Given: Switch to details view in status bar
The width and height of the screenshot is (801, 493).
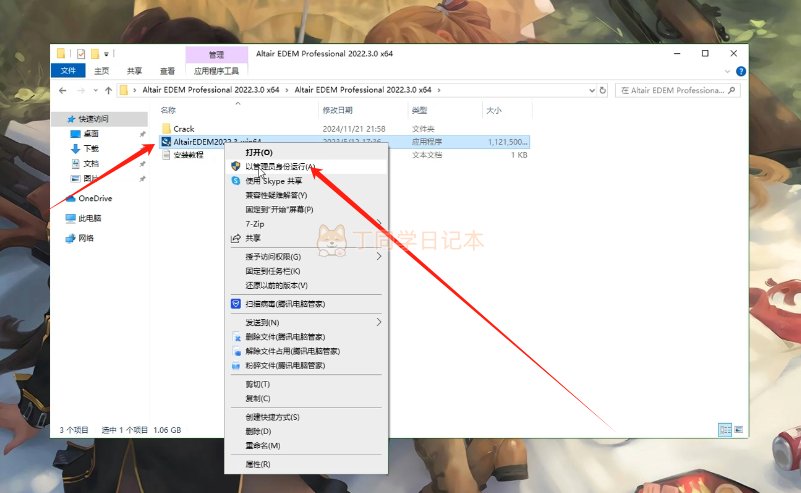Looking at the screenshot, I should (x=725, y=430).
